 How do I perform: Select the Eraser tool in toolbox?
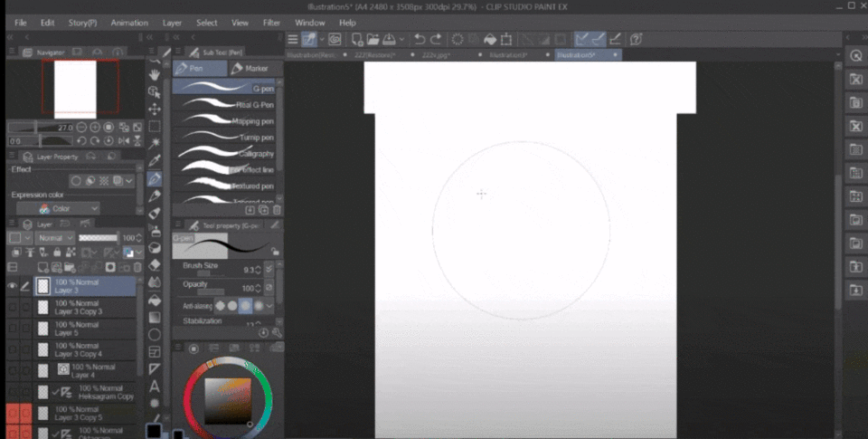(x=155, y=265)
